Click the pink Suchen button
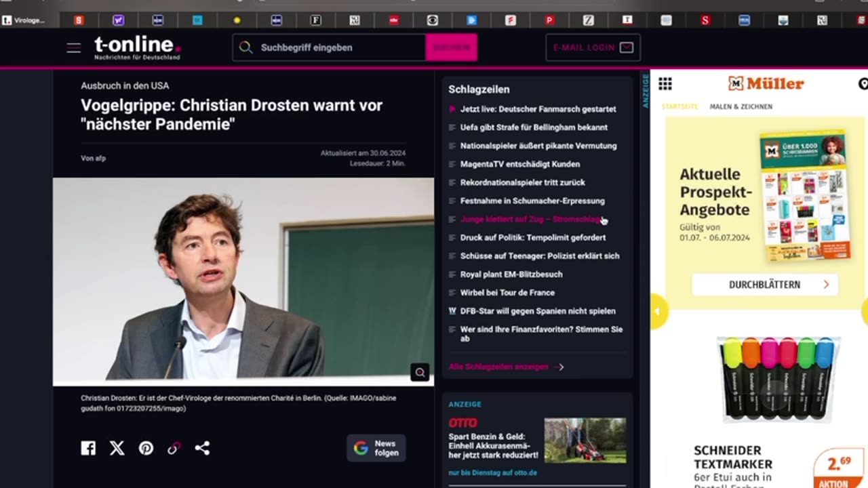The image size is (868, 488). pyautogui.click(x=451, y=47)
